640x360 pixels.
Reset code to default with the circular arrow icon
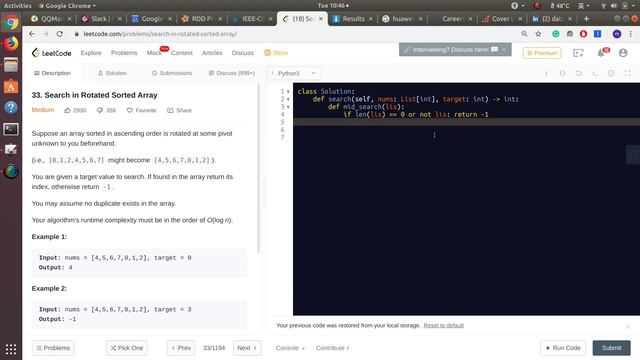(x=579, y=73)
